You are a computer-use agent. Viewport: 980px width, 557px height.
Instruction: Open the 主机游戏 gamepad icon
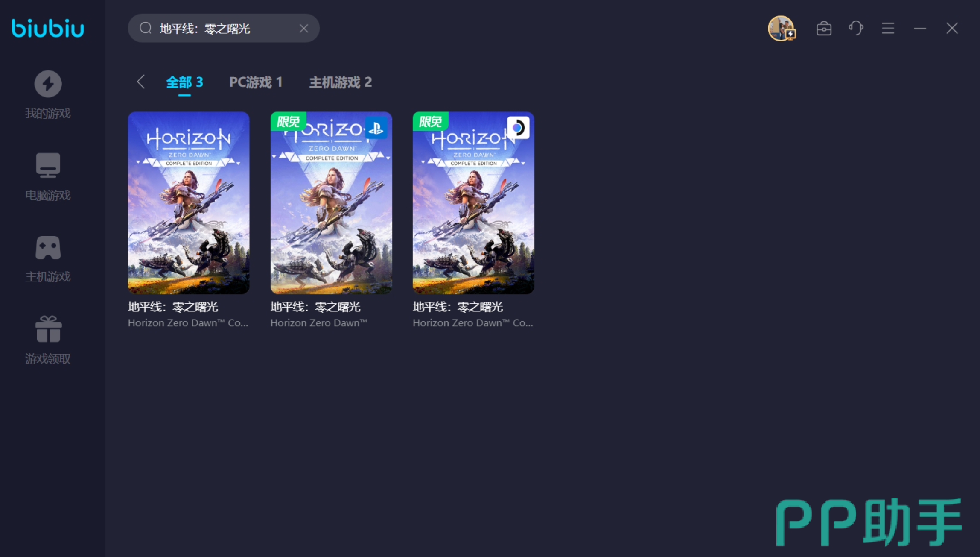[x=48, y=247]
